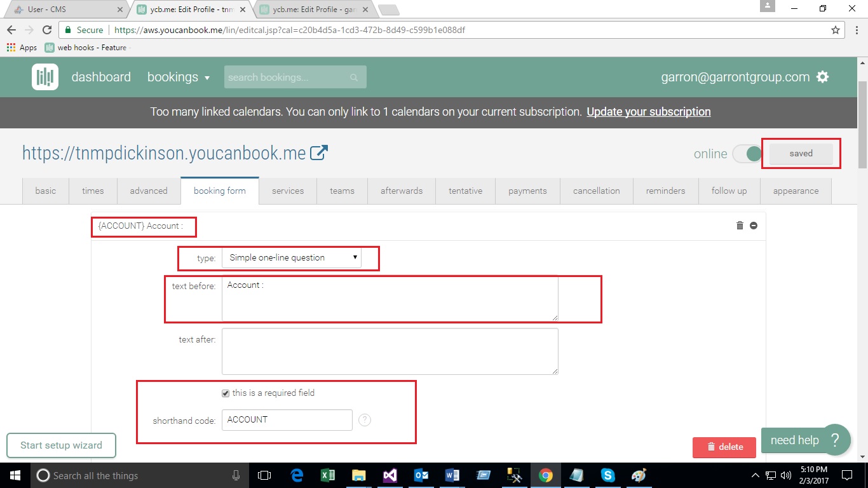This screenshot has width=868, height=488.
Task: Open the appearance tab
Action: pyautogui.click(x=796, y=191)
